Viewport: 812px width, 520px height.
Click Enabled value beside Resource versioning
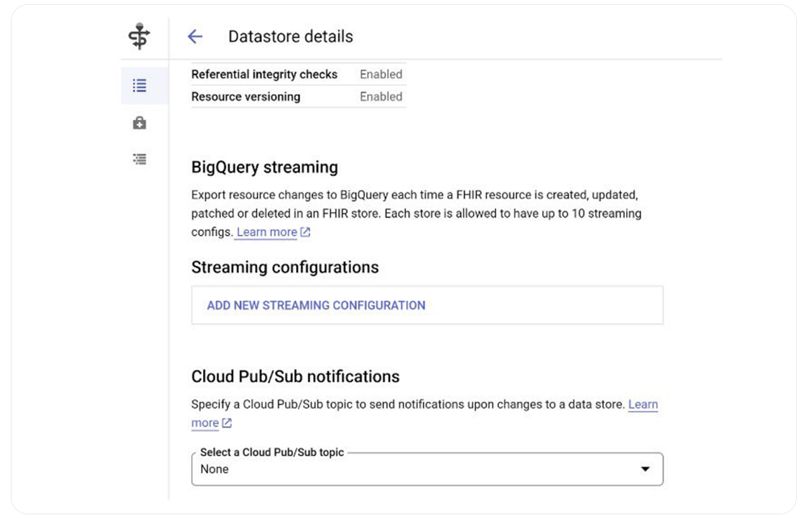coord(381,96)
